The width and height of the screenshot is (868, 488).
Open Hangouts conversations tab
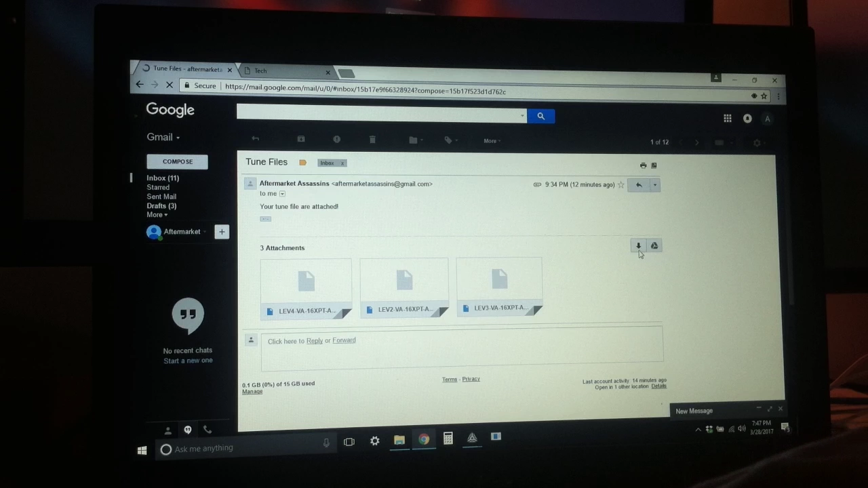click(188, 430)
